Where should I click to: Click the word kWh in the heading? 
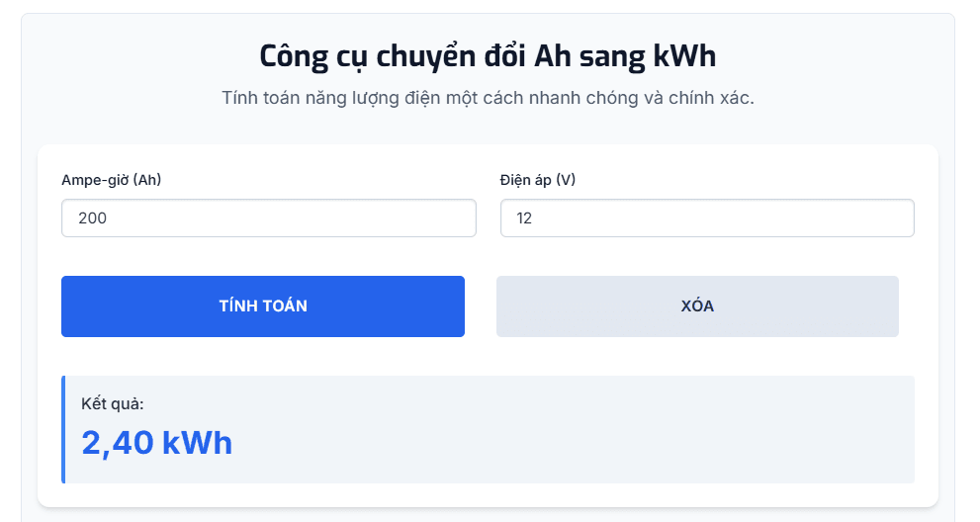click(684, 56)
